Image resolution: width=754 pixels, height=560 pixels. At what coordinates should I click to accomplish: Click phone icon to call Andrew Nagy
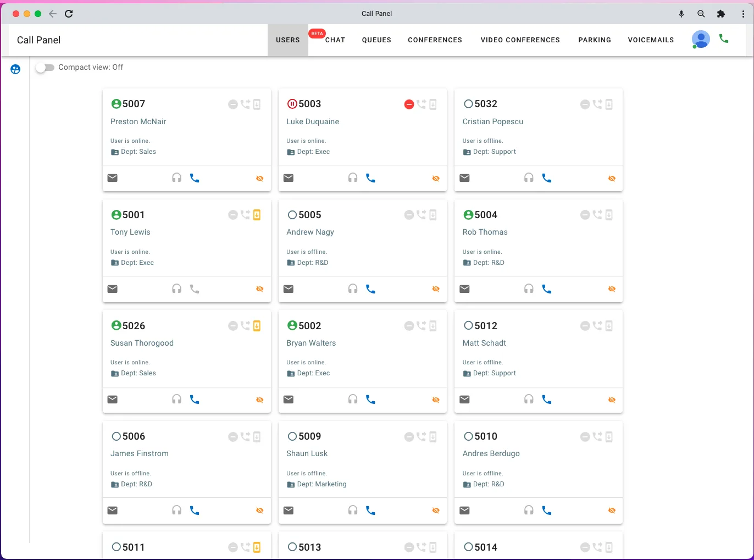pos(370,289)
